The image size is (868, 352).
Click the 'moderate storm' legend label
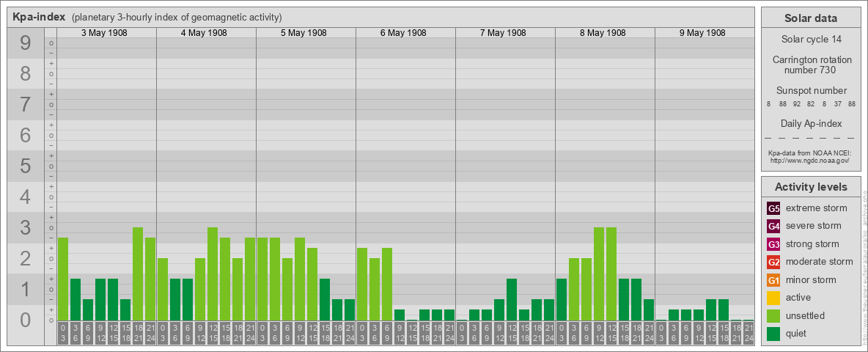click(x=820, y=261)
